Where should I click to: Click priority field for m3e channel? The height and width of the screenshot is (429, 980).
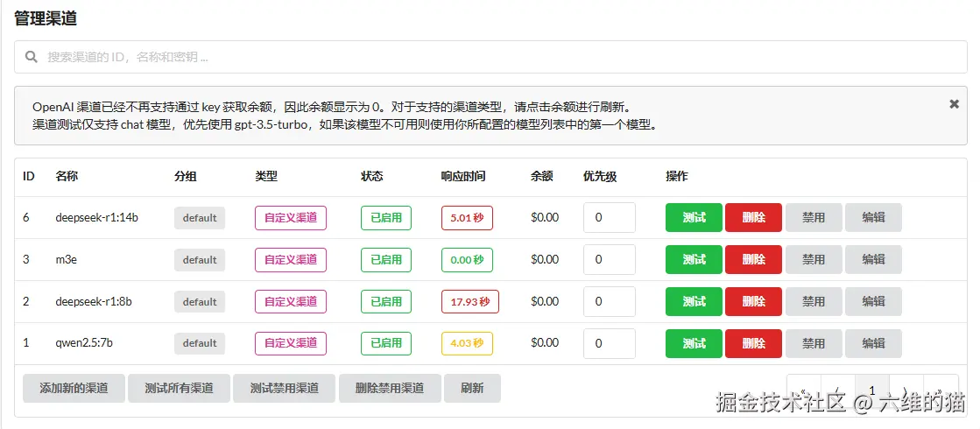609,259
